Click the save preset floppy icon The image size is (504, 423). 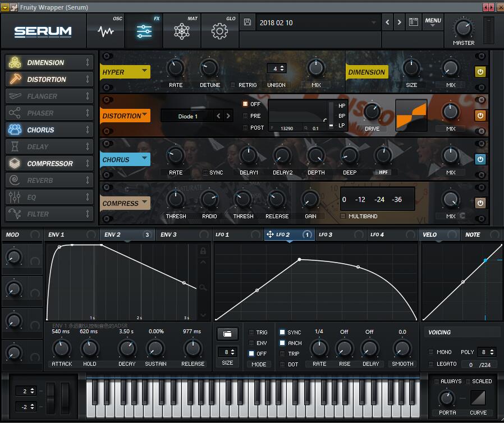(x=248, y=22)
